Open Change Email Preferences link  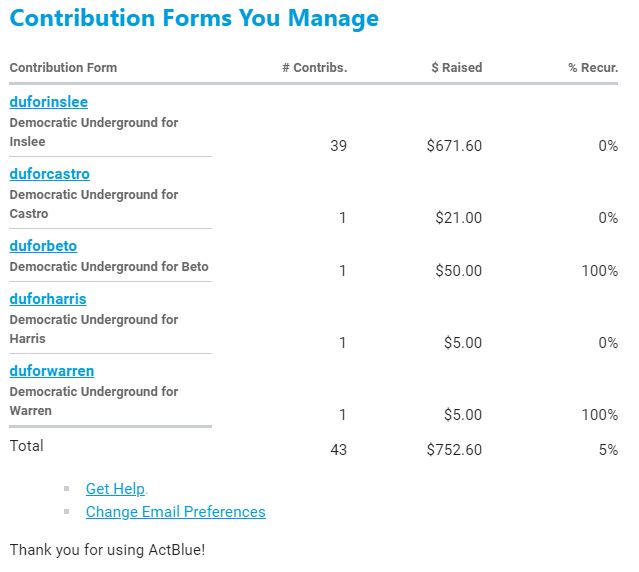click(x=175, y=512)
